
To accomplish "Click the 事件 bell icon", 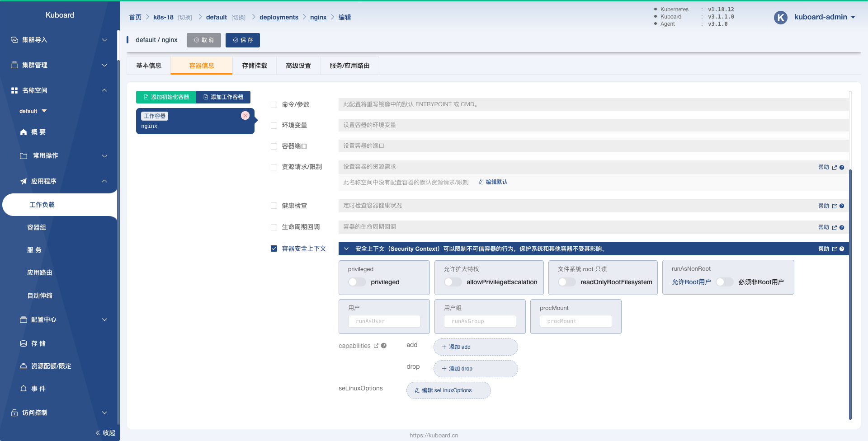I will point(24,389).
